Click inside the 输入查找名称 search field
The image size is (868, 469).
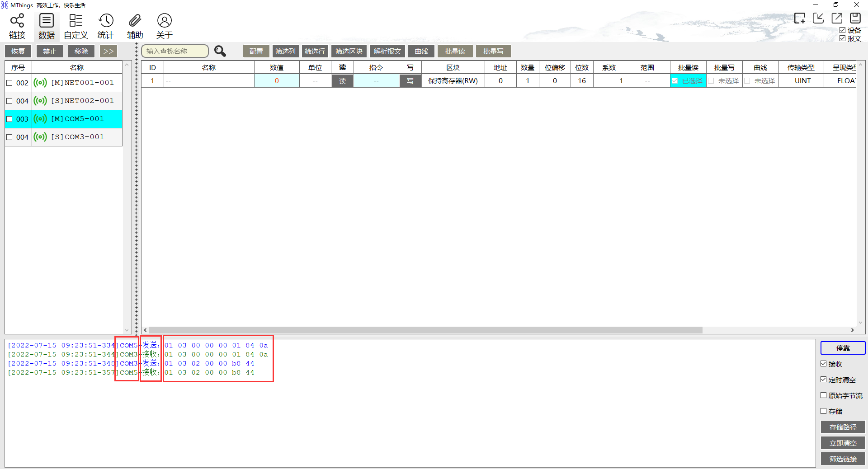click(x=174, y=51)
